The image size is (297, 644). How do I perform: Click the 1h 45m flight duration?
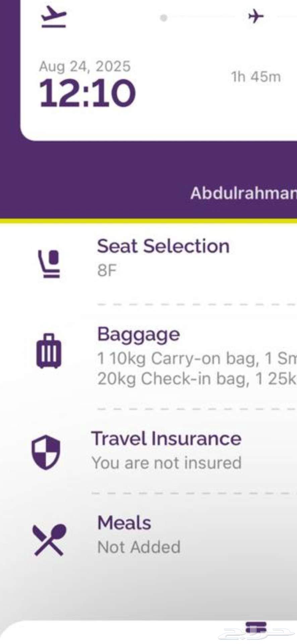coord(256,77)
